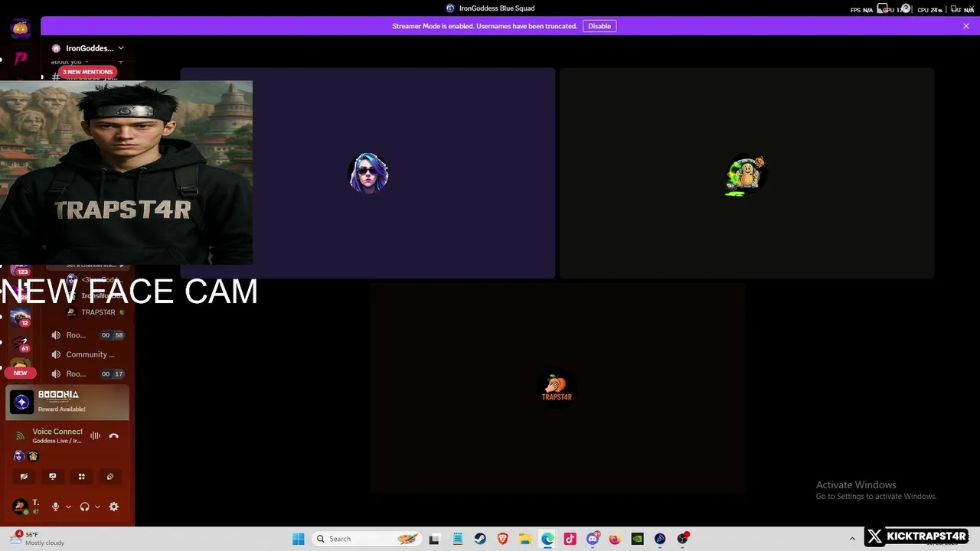Join the Roo... voice channel with 58 limit
Viewport: 980px width, 551px height.
87,335
